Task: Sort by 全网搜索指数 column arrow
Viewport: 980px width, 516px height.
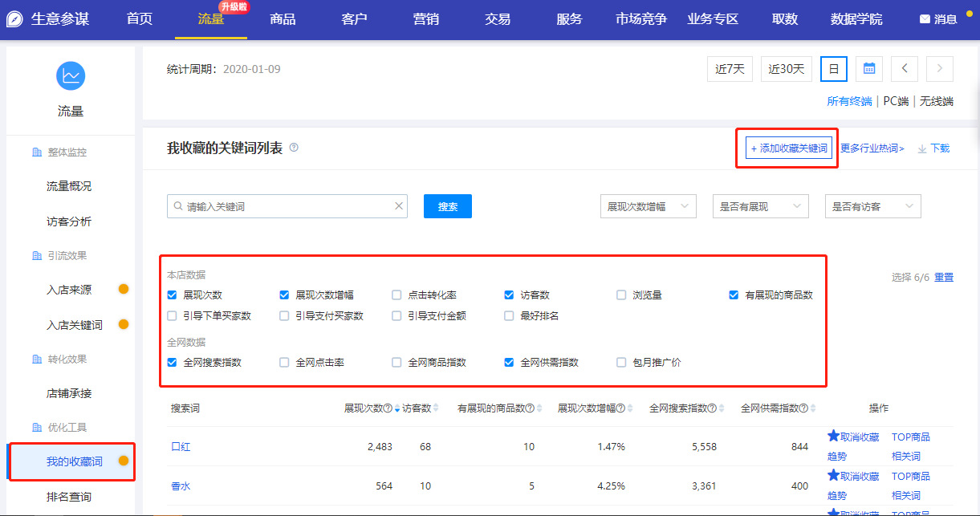Action: click(721, 408)
